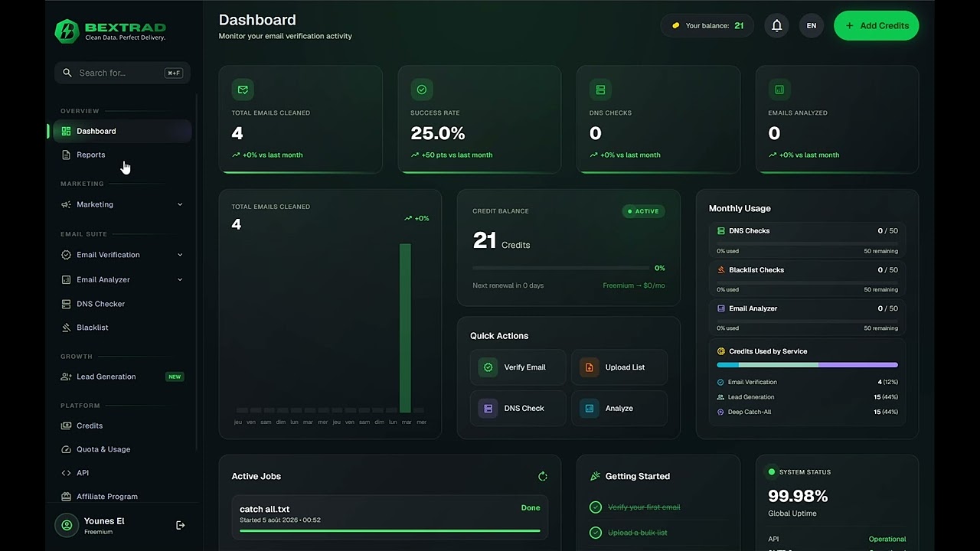Toggle the 'Verify your first email' check

point(596,507)
